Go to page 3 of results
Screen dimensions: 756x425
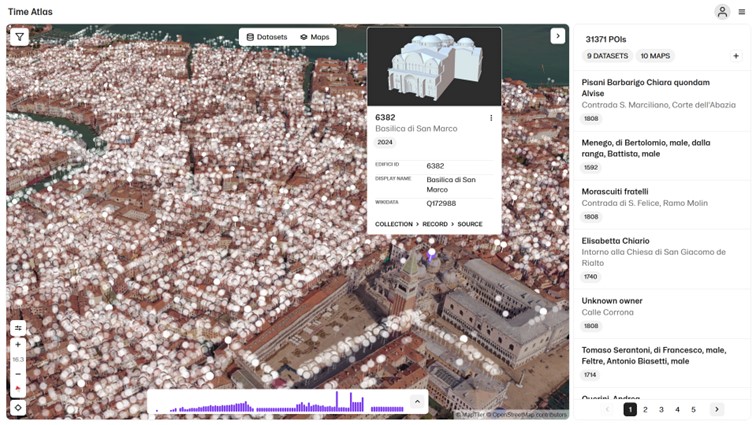[x=661, y=409]
